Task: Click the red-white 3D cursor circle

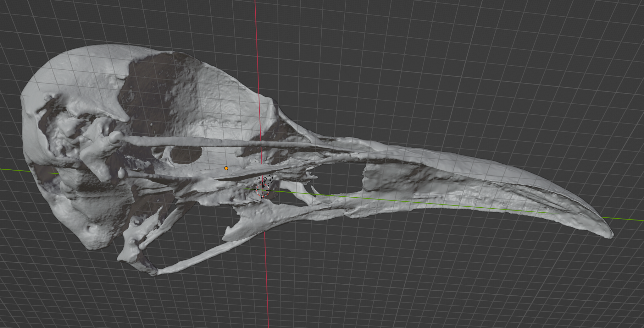Action: tap(263, 190)
